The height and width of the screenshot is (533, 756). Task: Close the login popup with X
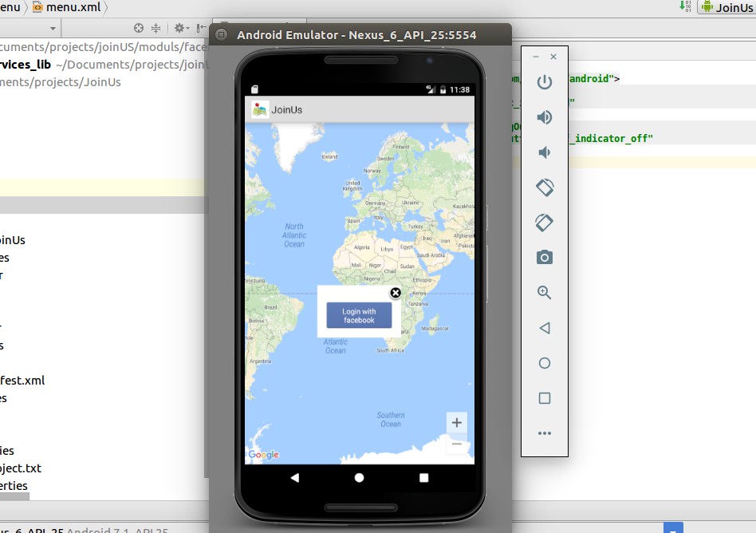tap(395, 293)
